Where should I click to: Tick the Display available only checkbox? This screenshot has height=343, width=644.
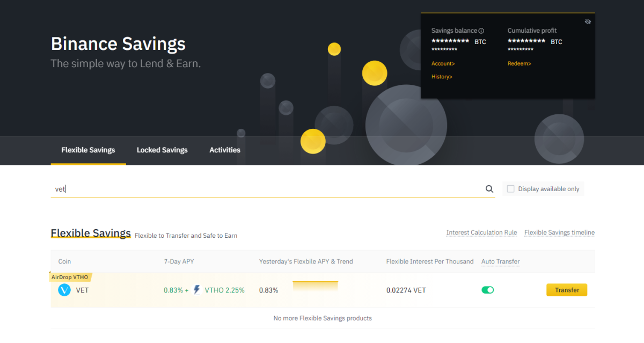(x=511, y=189)
